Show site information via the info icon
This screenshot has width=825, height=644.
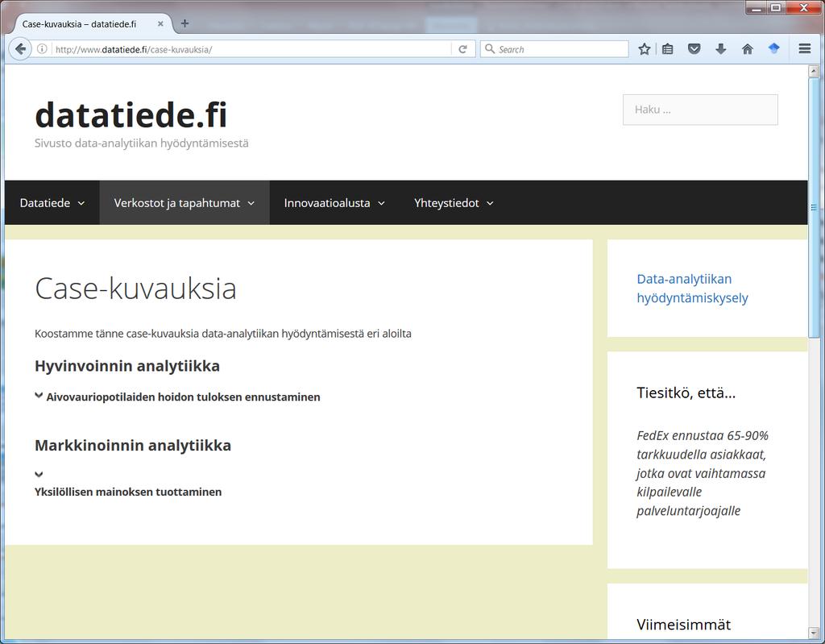click(42, 49)
